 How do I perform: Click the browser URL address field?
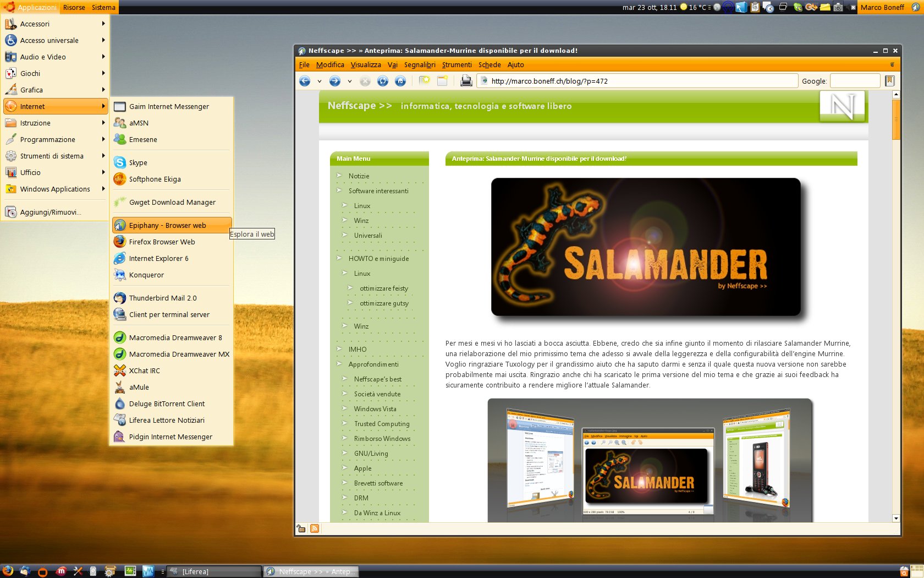point(638,81)
